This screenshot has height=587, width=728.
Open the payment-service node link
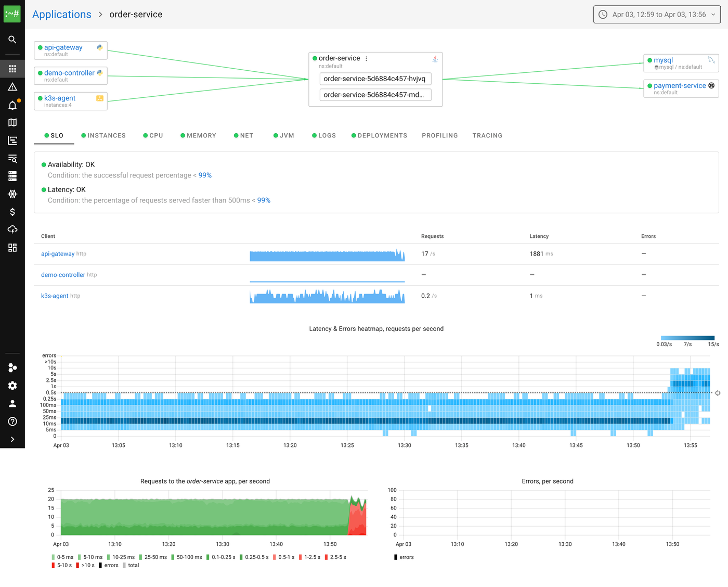click(x=679, y=86)
